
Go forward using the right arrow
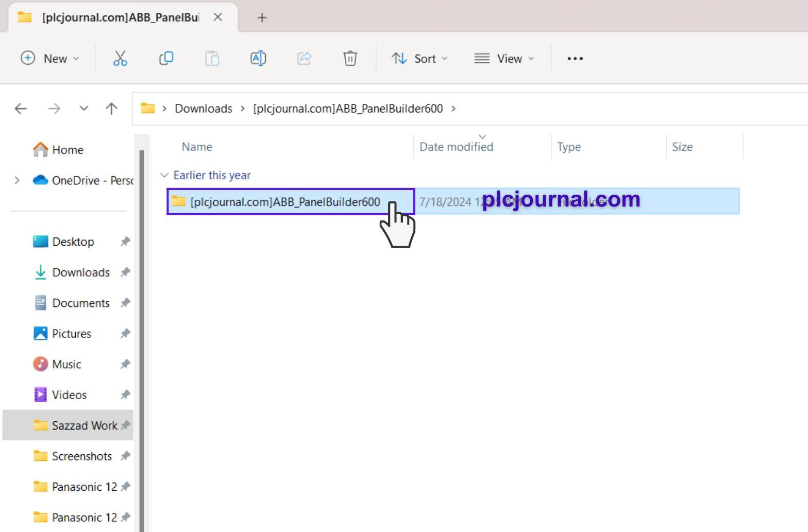(x=54, y=109)
